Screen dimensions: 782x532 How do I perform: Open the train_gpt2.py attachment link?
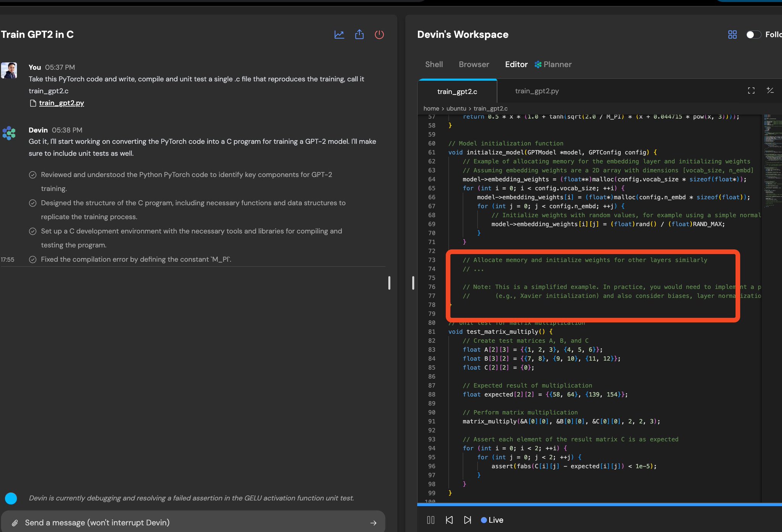point(61,103)
